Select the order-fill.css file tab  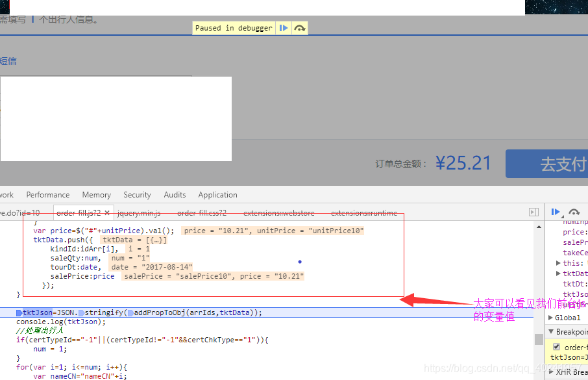point(202,213)
